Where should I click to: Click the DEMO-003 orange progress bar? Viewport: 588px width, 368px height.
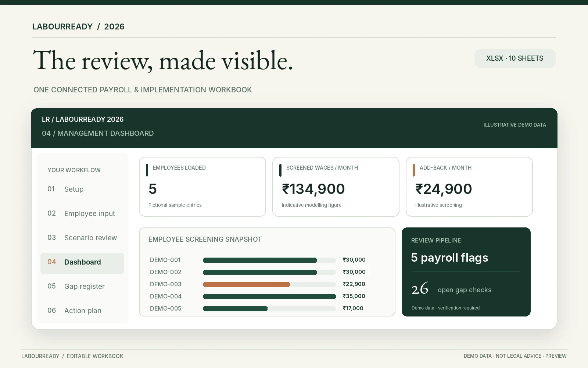(x=247, y=284)
